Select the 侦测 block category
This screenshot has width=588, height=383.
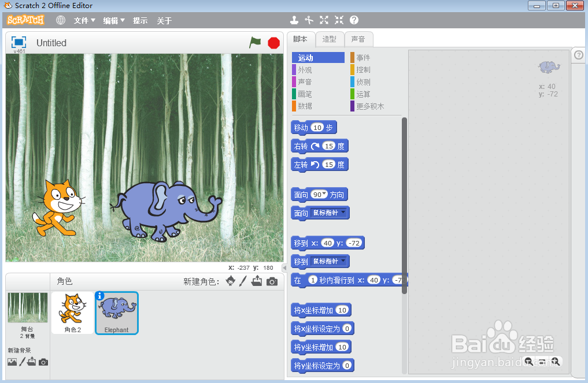pos(376,82)
